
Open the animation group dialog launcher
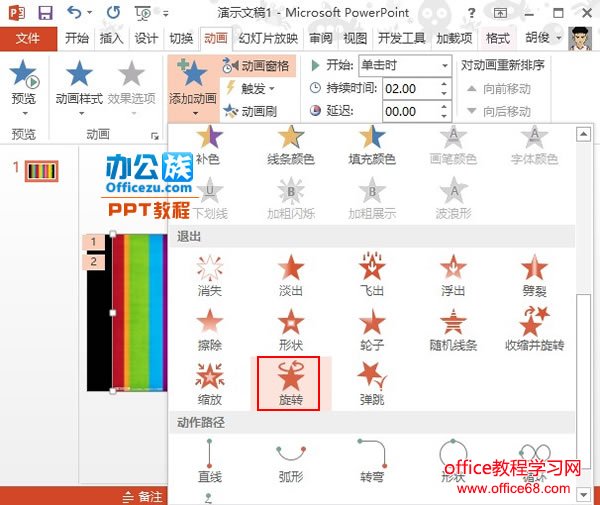155,136
